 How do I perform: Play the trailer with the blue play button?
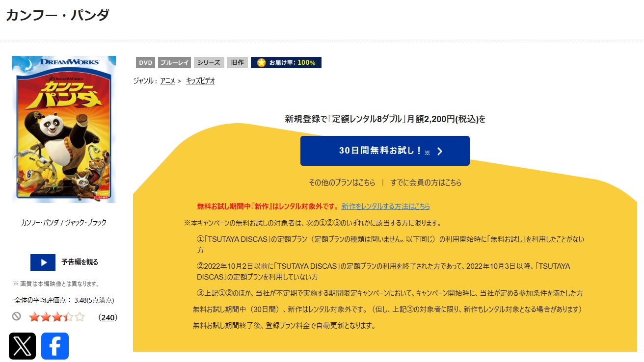pyautogui.click(x=43, y=262)
